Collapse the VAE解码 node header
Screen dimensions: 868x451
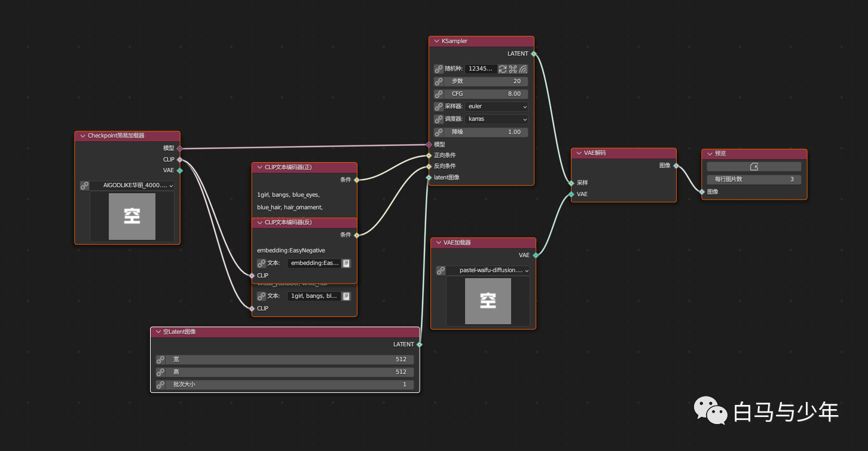(x=579, y=153)
